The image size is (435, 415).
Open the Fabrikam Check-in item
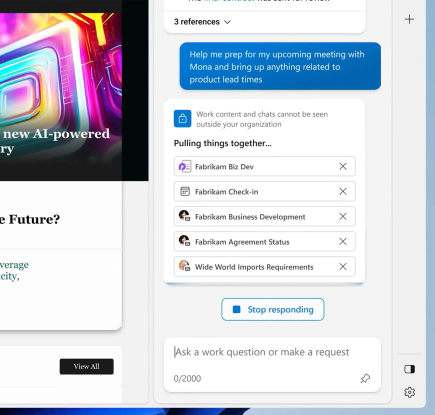[x=265, y=191]
